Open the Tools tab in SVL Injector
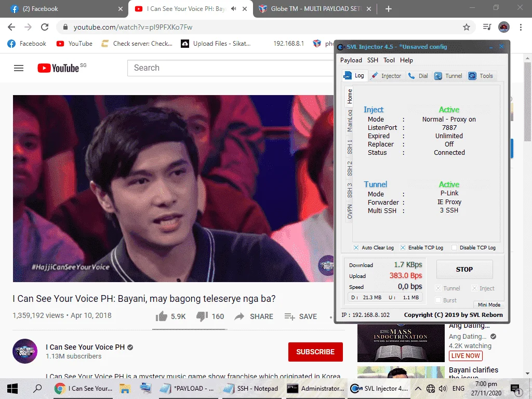 481,76
